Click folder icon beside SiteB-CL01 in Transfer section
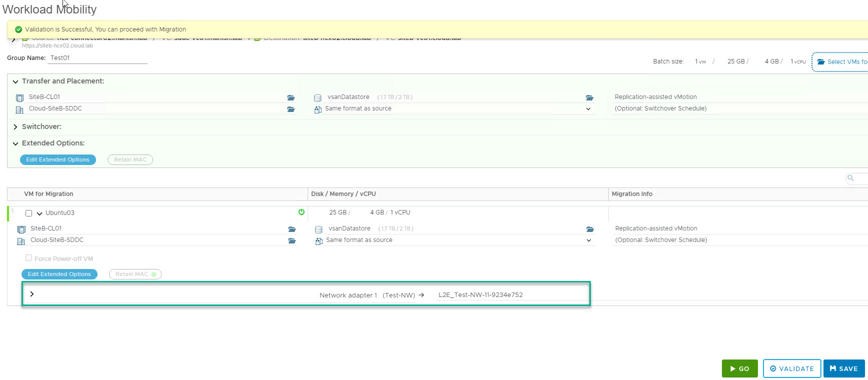This screenshot has width=868, height=380. click(291, 97)
